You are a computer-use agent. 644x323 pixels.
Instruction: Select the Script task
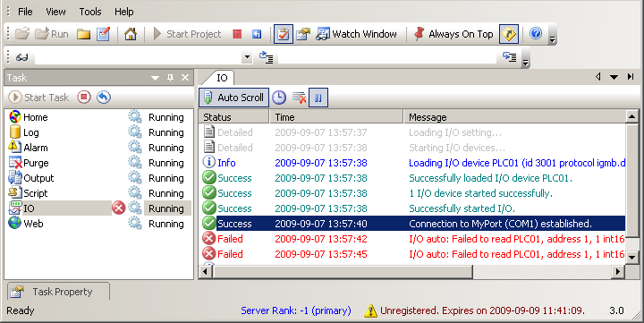[x=99, y=193]
